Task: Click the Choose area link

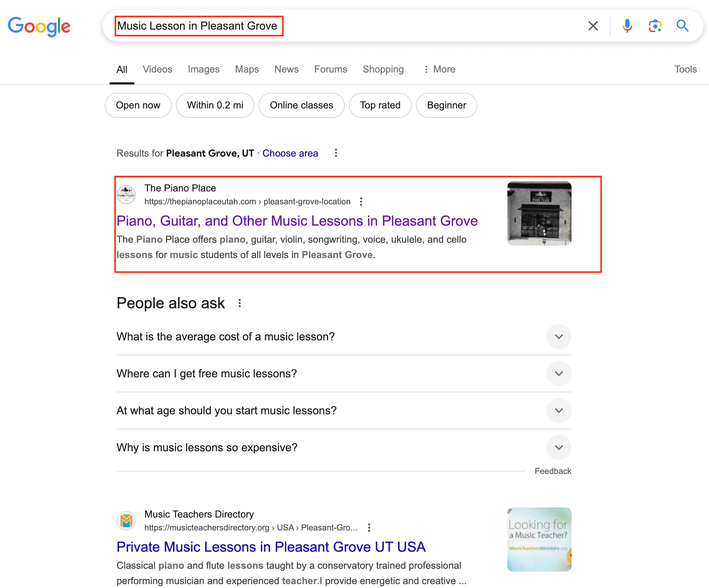Action: tap(290, 153)
